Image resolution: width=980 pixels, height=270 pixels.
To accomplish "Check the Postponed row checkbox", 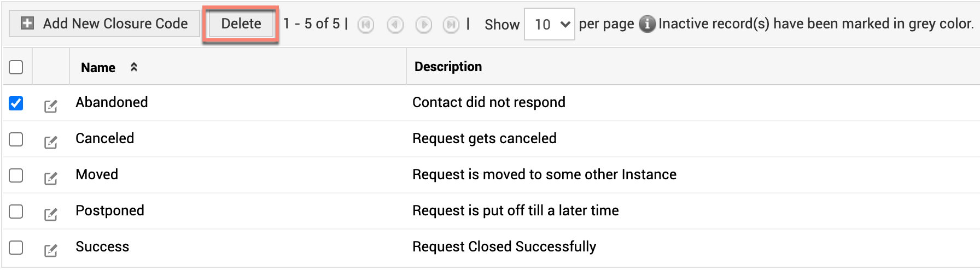I will point(16,211).
